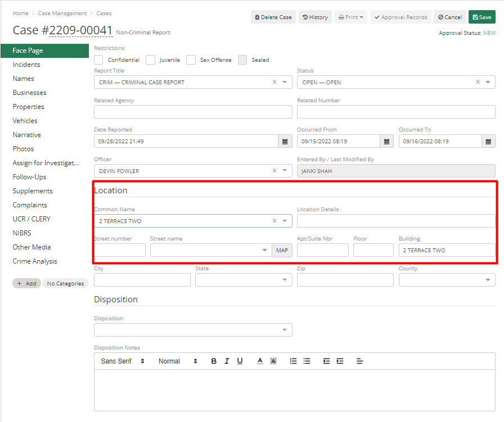Image resolution: width=504 pixels, height=422 pixels.
Task: Apply underline formatting in Disposition Notes
Action: pos(240,361)
